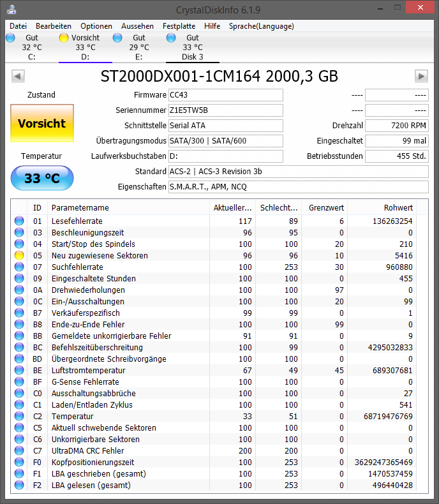Click the blue status orb for Disk 3
Image resolution: width=439 pixels, height=504 pixels.
(x=171, y=38)
